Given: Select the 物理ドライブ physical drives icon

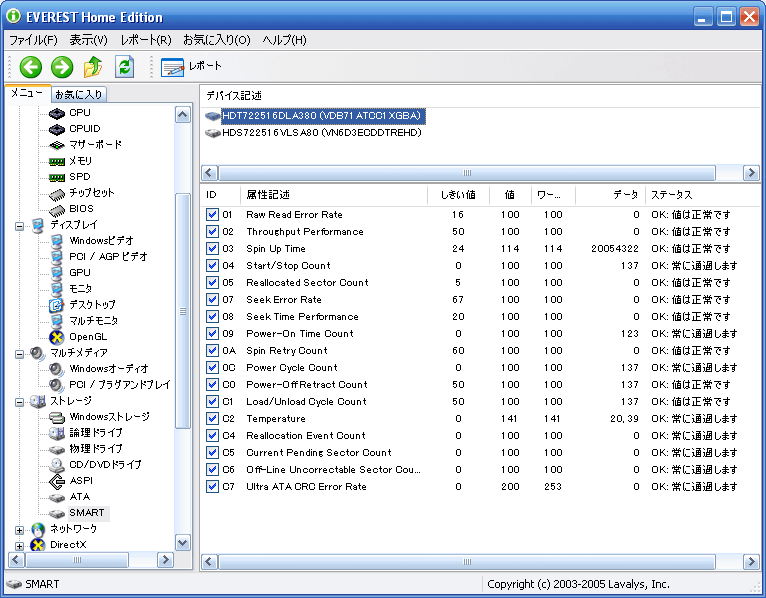Looking at the screenshot, I should (x=57, y=449).
